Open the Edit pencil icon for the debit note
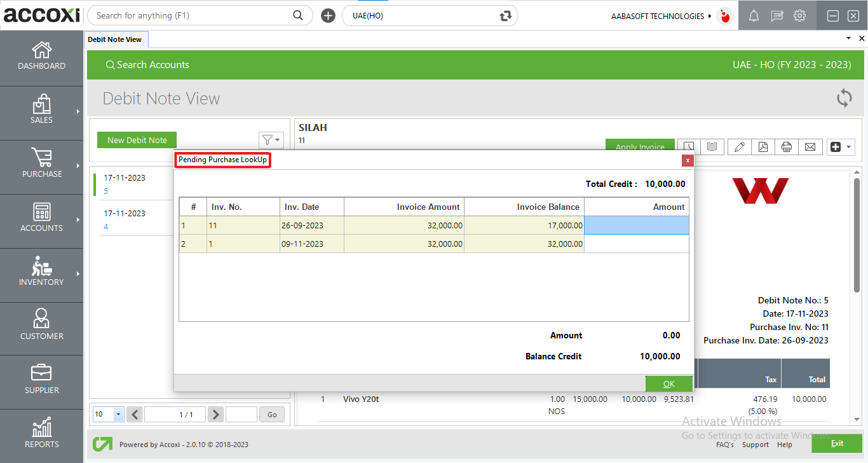Viewport: 868px width, 463px height. pos(739,147)
